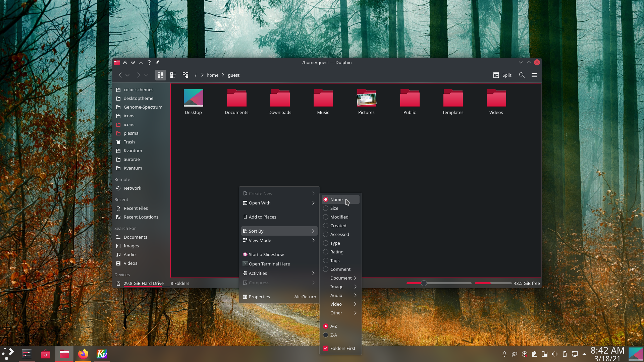This screenshot has height=362, width=644.
Task: Open the Documents folder icon
Action: tap(236, 102)
